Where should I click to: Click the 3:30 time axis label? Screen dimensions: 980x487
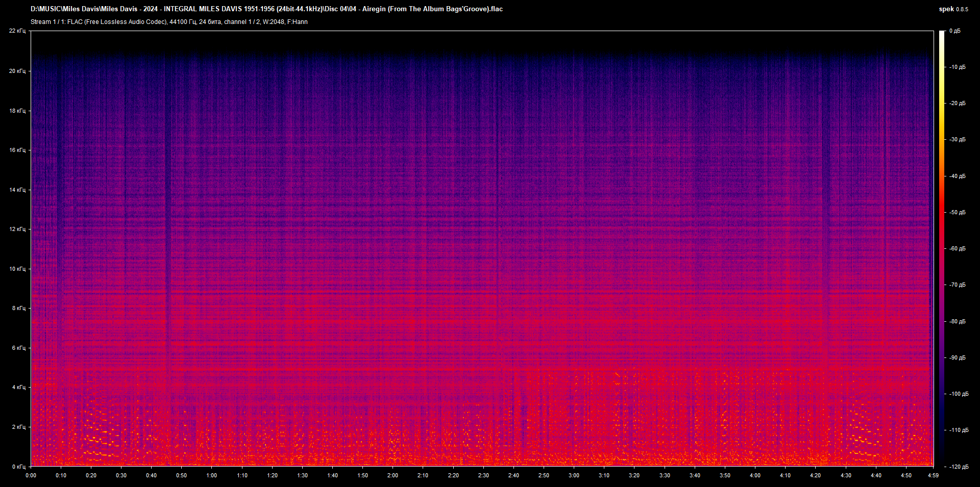[665, 475]
